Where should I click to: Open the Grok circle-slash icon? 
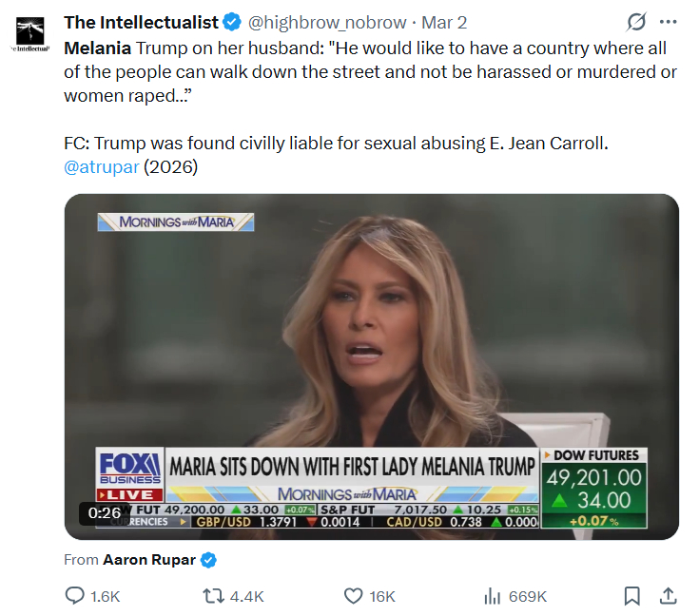(x=636, y=22)
